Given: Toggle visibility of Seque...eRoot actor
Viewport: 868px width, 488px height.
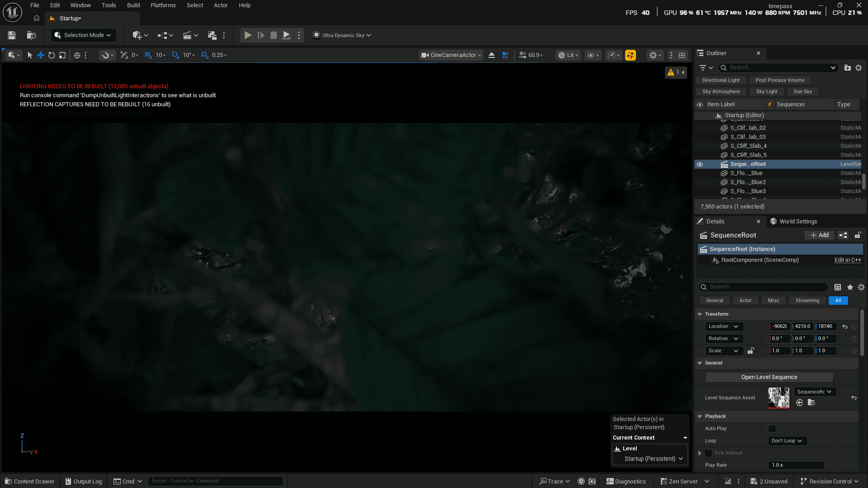Looking at the screenshot, I should tap(699, 165).
